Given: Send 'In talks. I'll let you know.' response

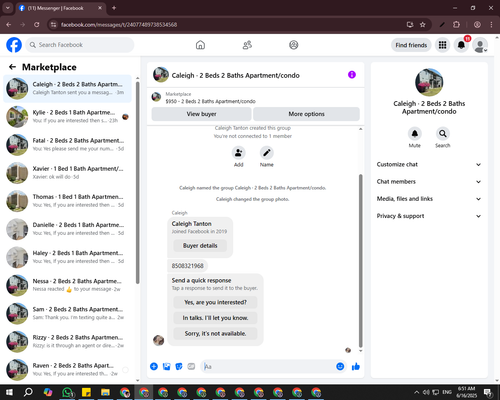Looking at the screenshot, I should tap(215, 318).
